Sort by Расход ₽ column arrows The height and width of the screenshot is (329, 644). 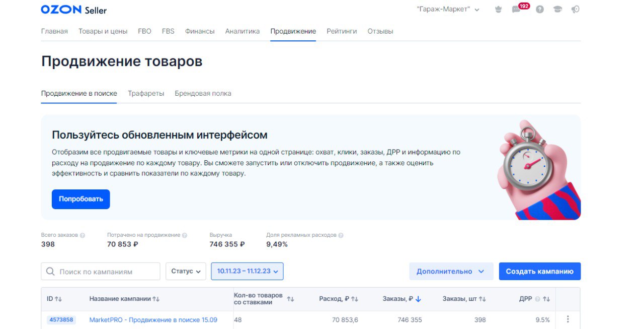pos(355,299)
